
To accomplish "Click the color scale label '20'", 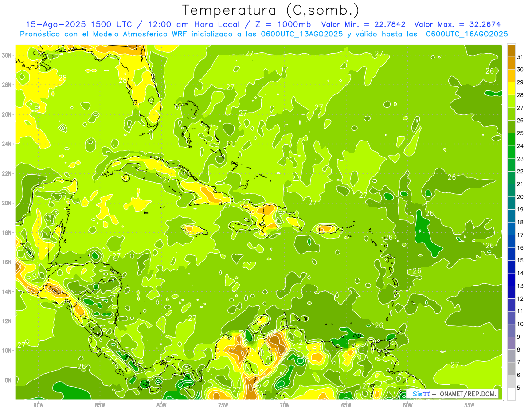I will (x=520, y=197).
